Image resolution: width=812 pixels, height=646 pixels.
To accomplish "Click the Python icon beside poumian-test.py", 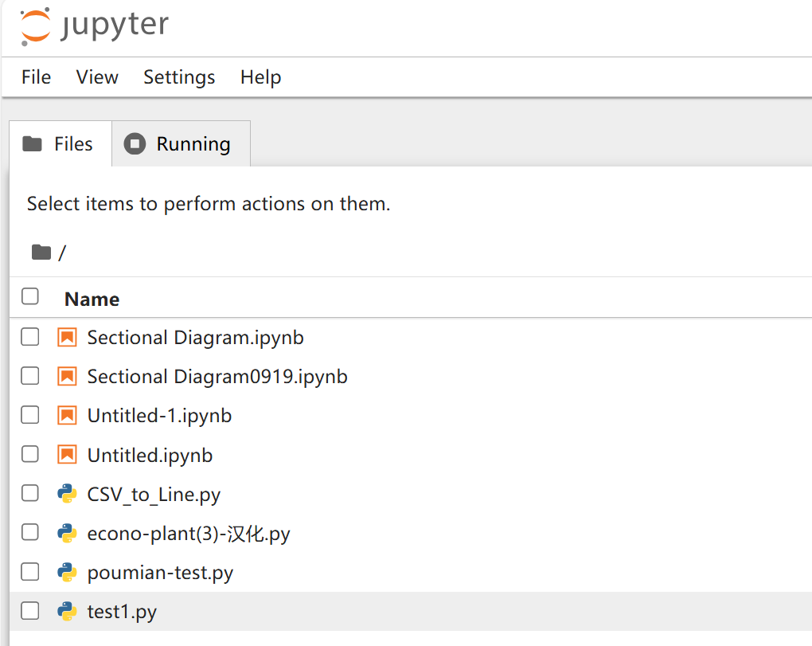I will tap(68, 572).
